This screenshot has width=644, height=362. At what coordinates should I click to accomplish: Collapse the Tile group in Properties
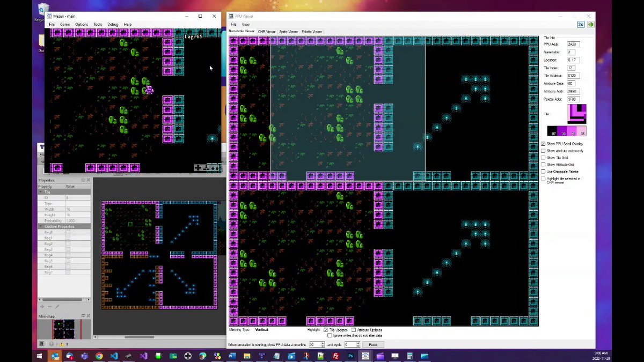[x=41, y=192]
